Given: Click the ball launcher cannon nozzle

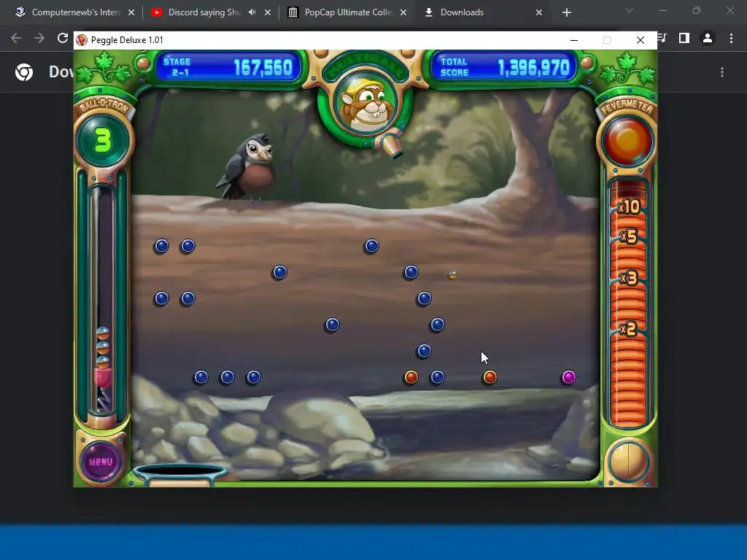Looking at the screenshot, I should [x=392, y=145].
